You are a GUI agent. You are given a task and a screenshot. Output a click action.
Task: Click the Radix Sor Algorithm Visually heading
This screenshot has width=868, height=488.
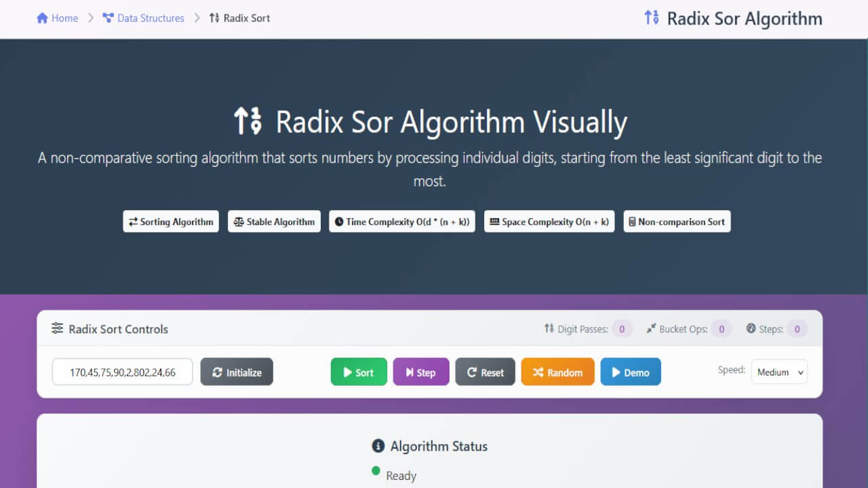431,122
